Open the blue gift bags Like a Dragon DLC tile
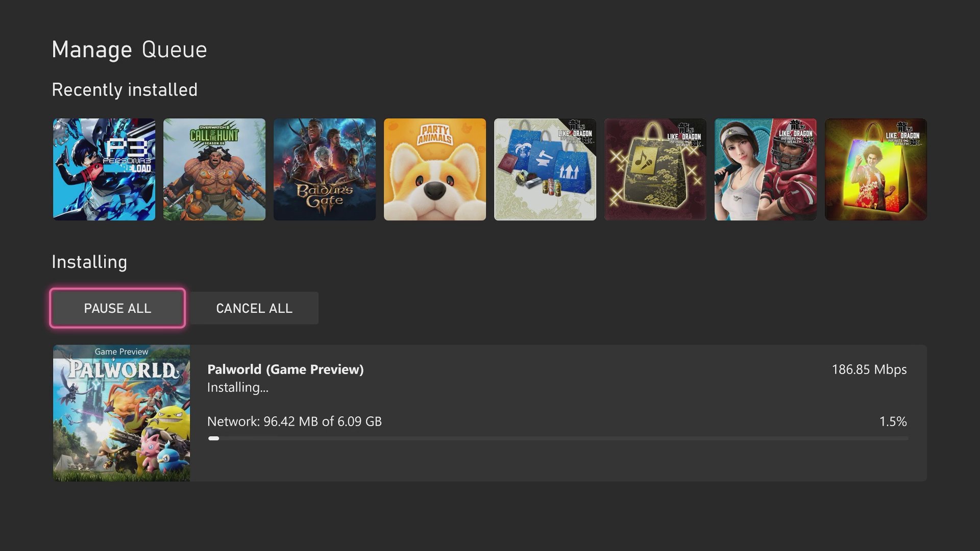Viewport: 980px width, 551px height. [x=545, y=169]
